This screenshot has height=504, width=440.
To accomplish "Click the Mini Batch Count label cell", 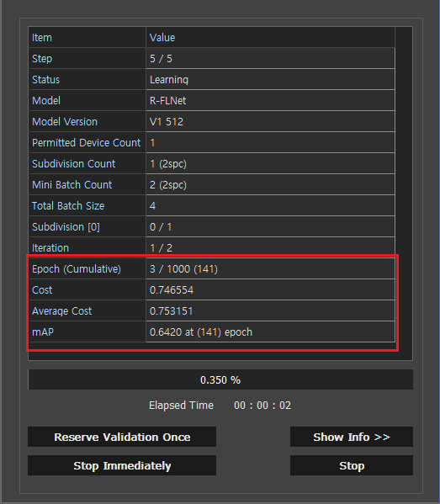I will (x=87, y=185).
